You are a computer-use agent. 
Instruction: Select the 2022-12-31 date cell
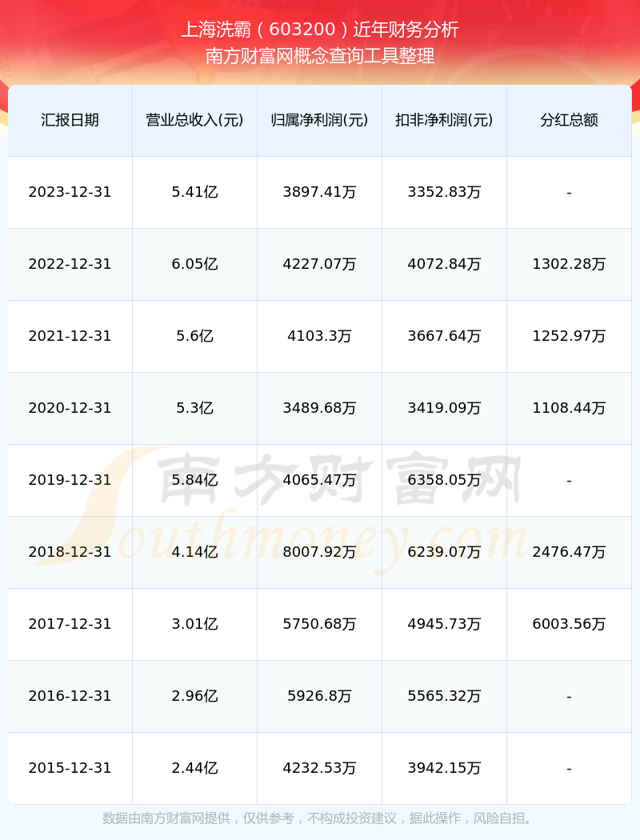(70, 264)
